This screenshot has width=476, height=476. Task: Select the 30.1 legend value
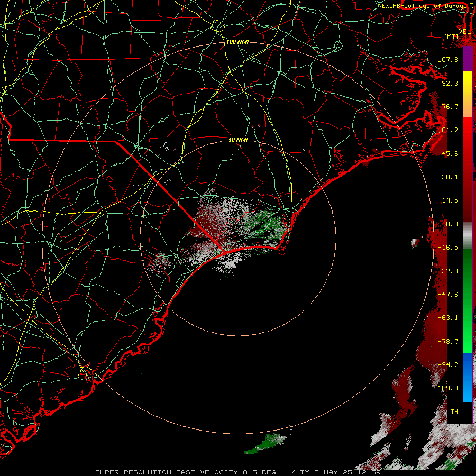(450, 177)
